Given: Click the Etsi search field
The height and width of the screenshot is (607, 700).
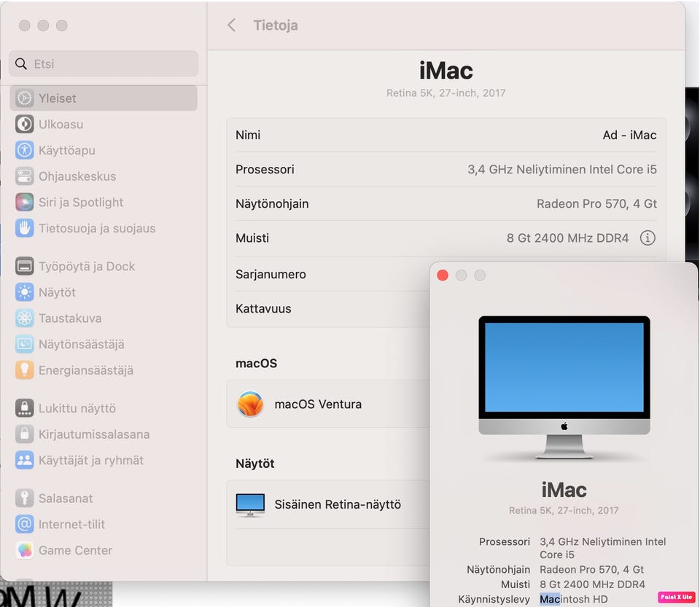Looking at the screenshot, I should [104, 64].
